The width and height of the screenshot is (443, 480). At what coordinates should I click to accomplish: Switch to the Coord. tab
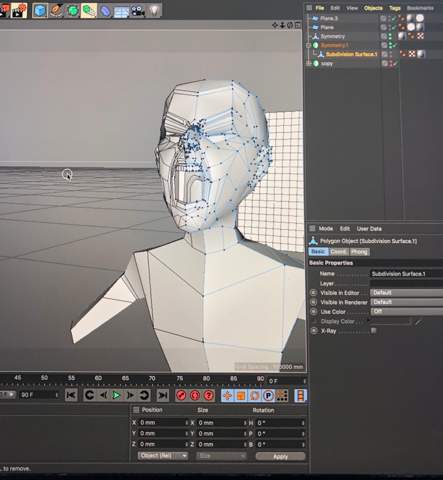coord(339,252)
